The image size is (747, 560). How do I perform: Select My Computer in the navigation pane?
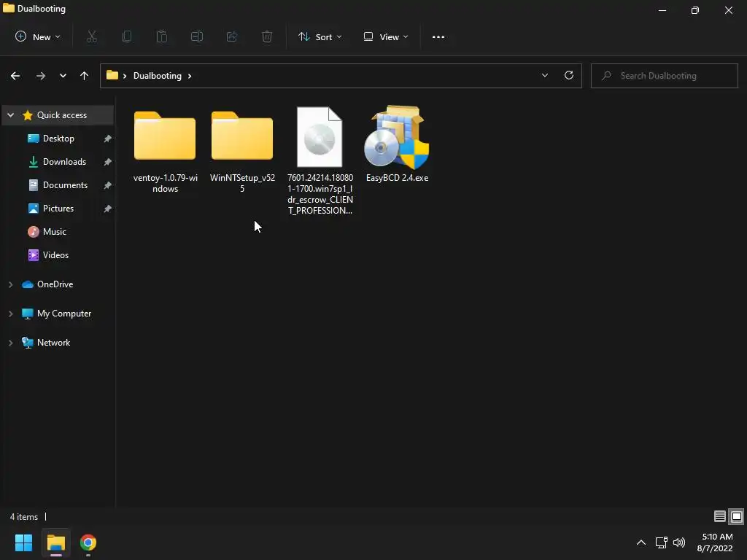[64, 314]
